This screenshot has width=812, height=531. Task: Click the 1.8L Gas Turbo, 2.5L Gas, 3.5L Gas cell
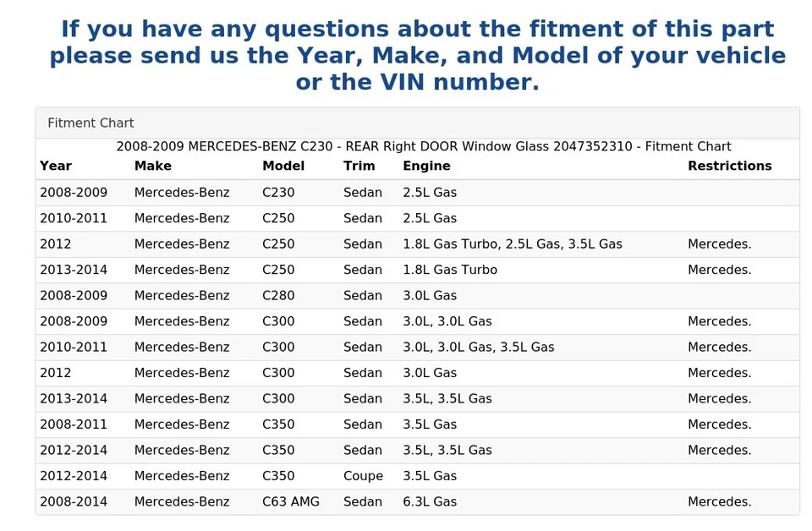[512, 244]
